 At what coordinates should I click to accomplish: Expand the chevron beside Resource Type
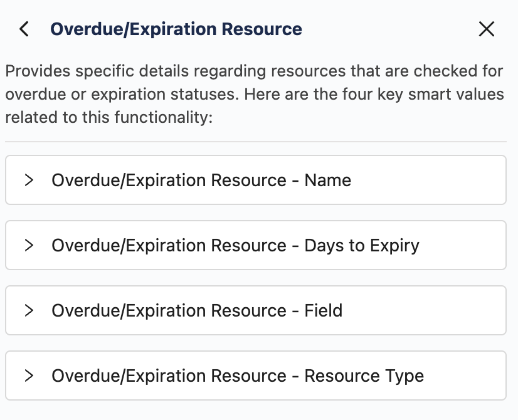(28, 375)
